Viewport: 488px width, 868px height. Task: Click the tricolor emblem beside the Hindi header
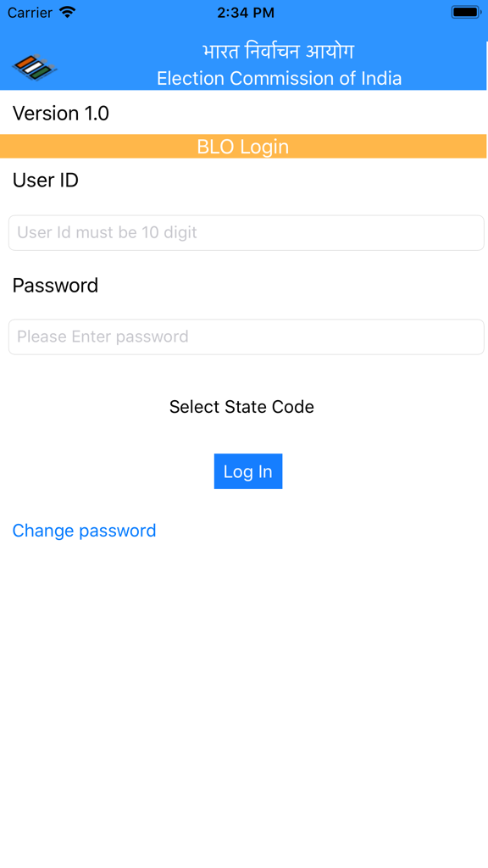34,66
